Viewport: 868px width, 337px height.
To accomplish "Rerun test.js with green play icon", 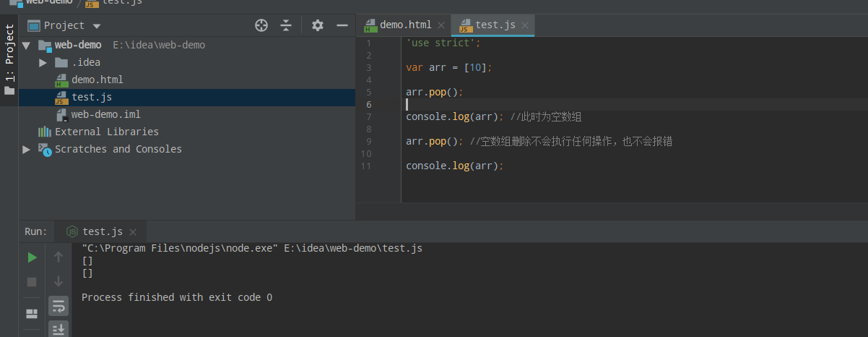I will click(x=32, y=257).
